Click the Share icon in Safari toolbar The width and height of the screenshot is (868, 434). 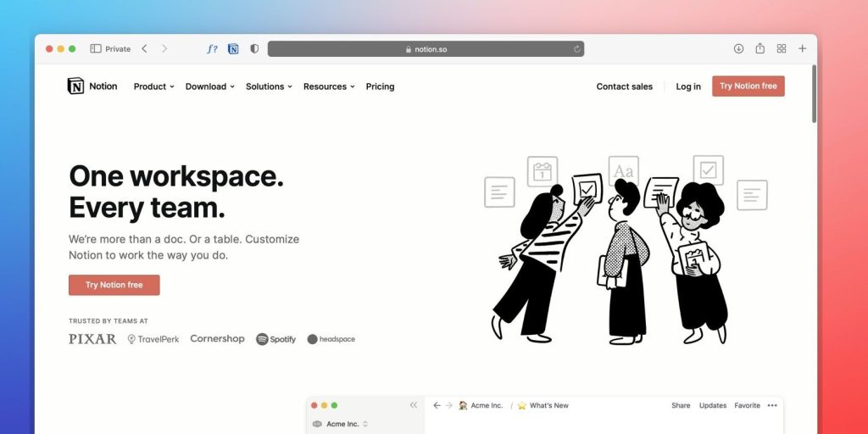[760, 48]
